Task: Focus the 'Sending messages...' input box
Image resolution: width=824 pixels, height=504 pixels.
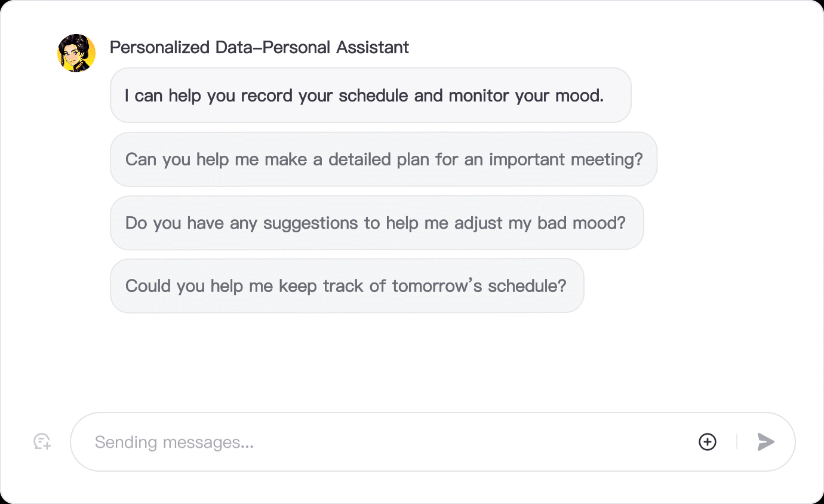Action: (388, 442)
